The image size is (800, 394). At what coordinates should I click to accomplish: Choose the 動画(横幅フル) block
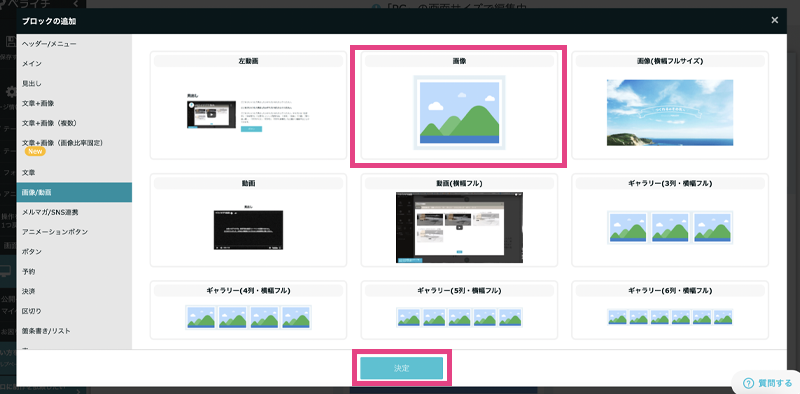(x=459, y=220)
